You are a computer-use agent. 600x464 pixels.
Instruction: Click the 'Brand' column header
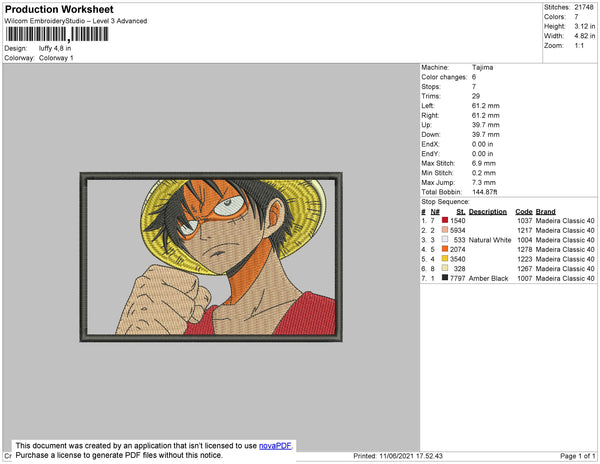pyautogui.click(x=545, y=212)
